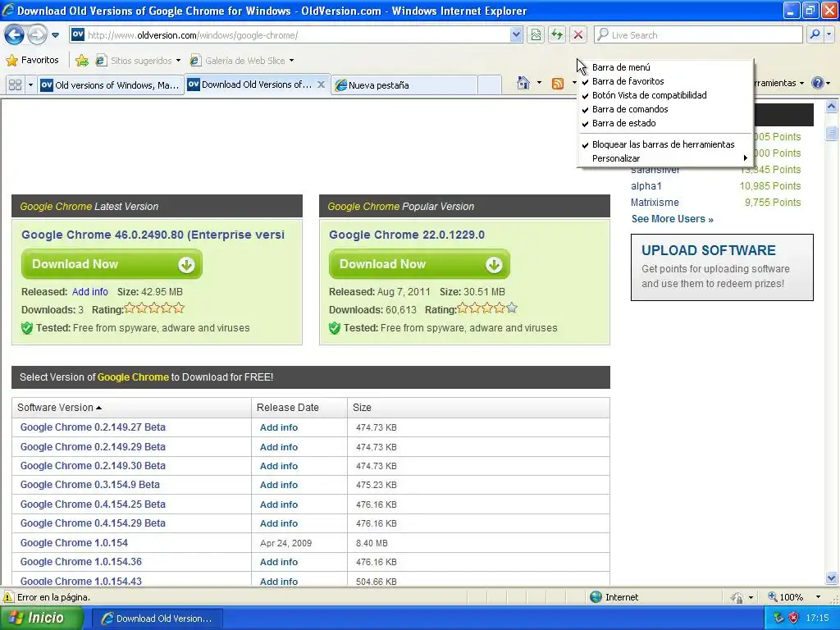
Task: Open Sitios sugeridos favorites link
Action: pos(138,61)
